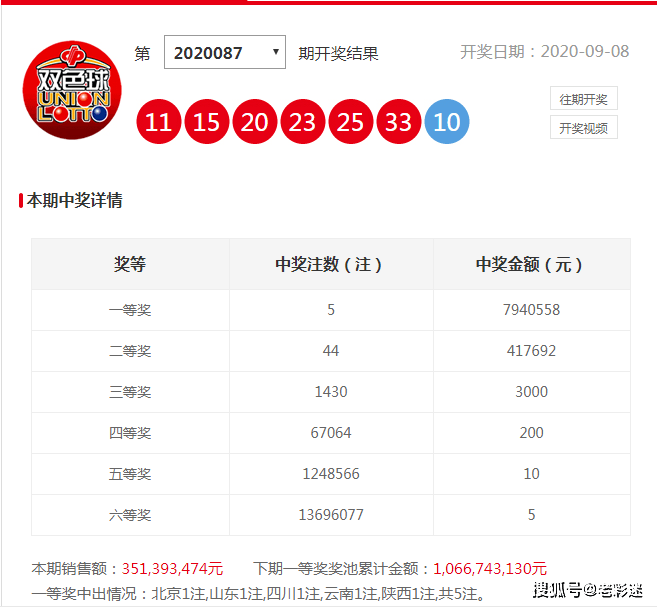Click the 本期中奖详情 heading
This screenshot has width=657, height=607.
click(74, 200)
